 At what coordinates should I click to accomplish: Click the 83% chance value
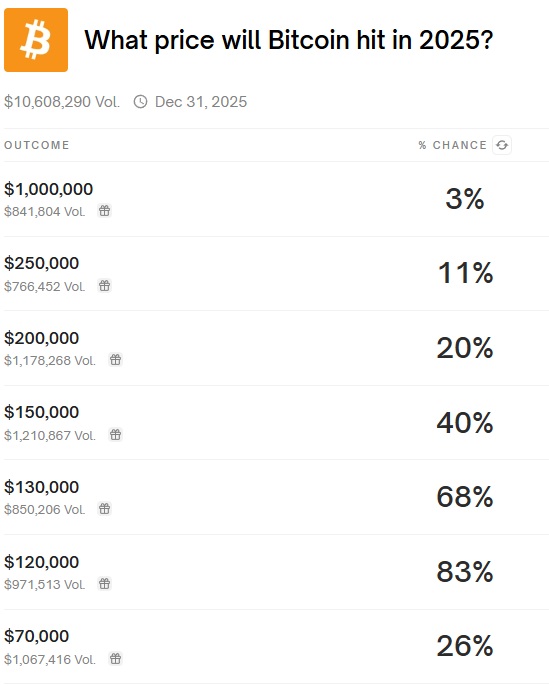pyautogui.click(x=465, y=572)
